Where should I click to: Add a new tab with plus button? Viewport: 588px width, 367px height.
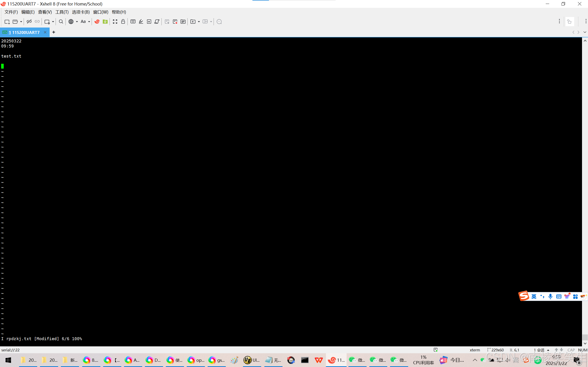54,32
